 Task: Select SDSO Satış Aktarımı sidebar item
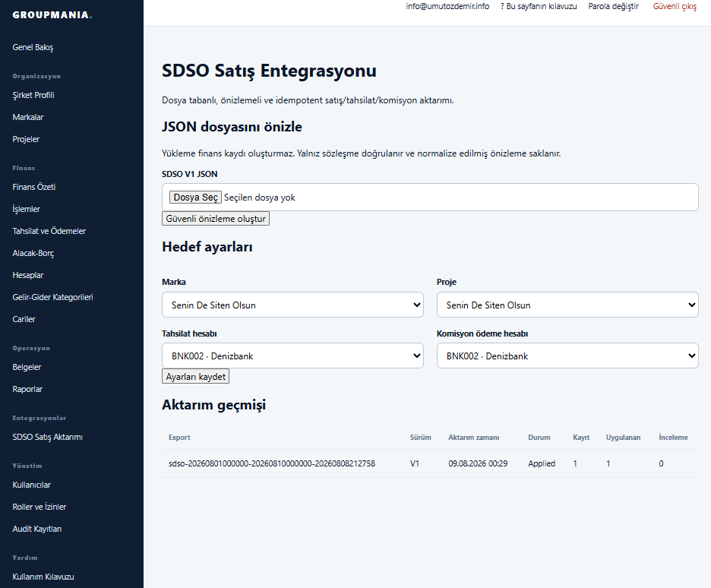pos(48,437)
